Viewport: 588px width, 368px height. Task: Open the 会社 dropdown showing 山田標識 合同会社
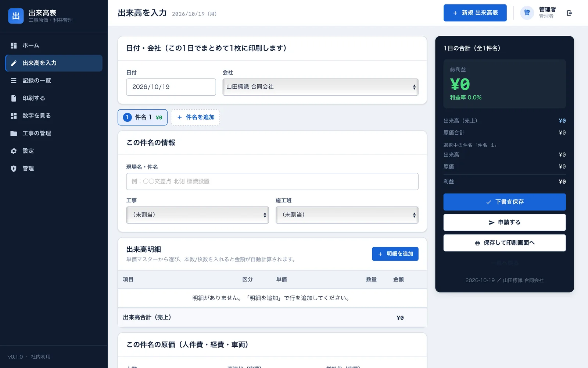(x=320, y=87)
